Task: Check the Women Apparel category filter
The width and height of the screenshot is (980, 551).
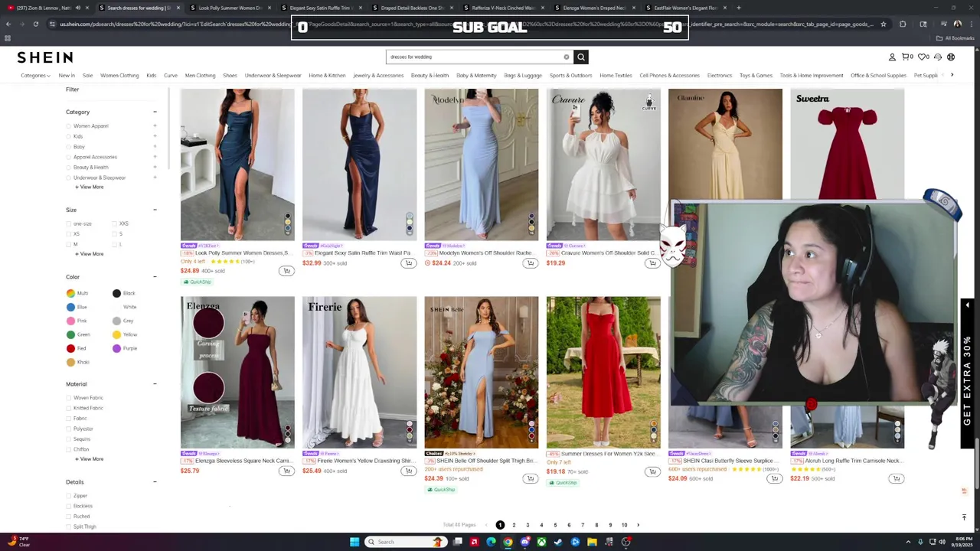Action: click(69, 126)
